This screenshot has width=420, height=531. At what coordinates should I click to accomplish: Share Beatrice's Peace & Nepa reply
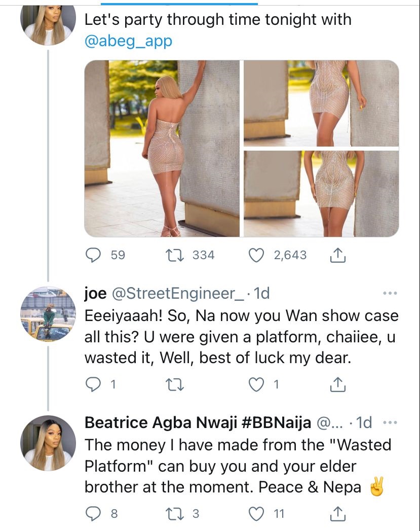pyautogui.click(x=337, y=515)
